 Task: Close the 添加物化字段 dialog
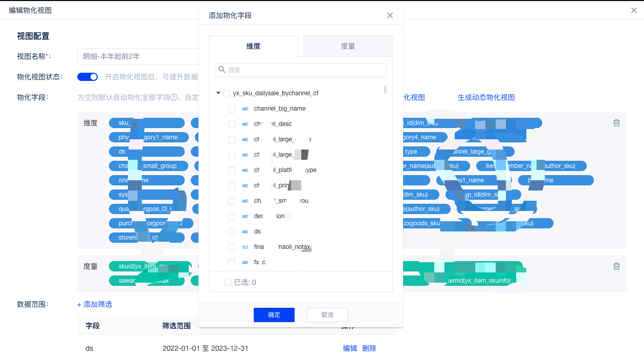pos(390,15)
